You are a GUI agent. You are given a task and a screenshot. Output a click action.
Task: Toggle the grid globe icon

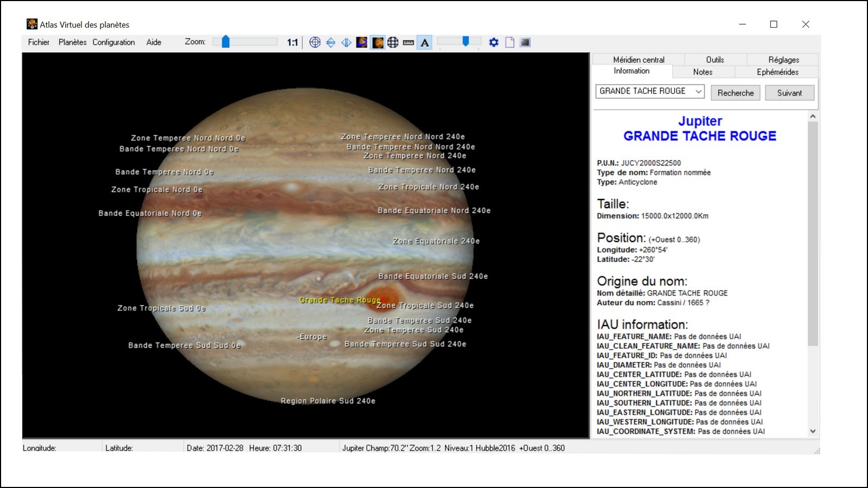[x=393, y=42]
